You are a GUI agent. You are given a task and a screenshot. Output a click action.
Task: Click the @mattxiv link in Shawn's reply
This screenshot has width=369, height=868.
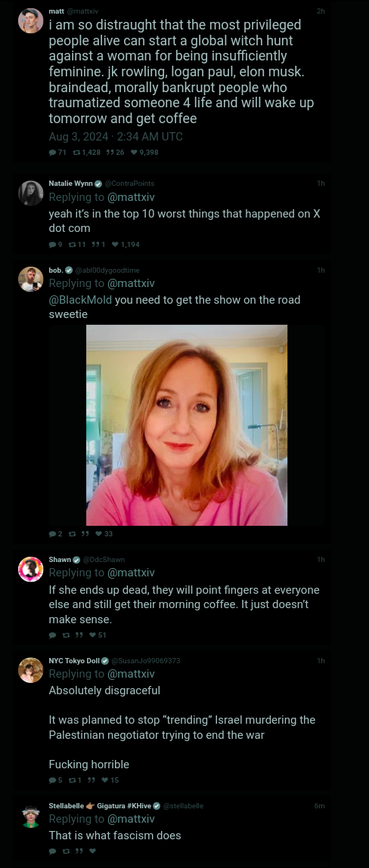click(x=131, y=573)
